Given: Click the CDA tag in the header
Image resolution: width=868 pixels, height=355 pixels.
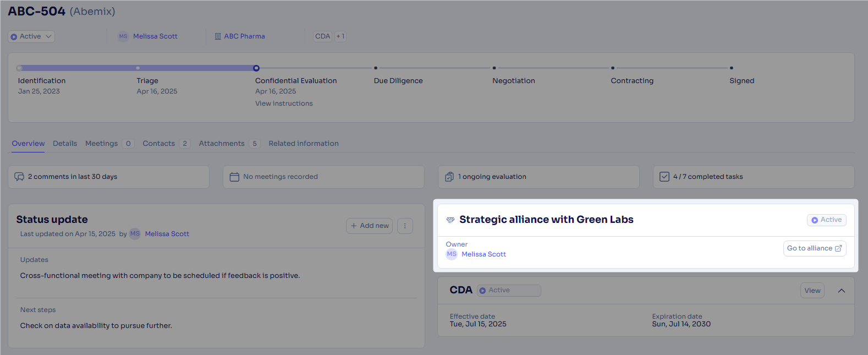Looking at the screenshot, I should (322, 36).
